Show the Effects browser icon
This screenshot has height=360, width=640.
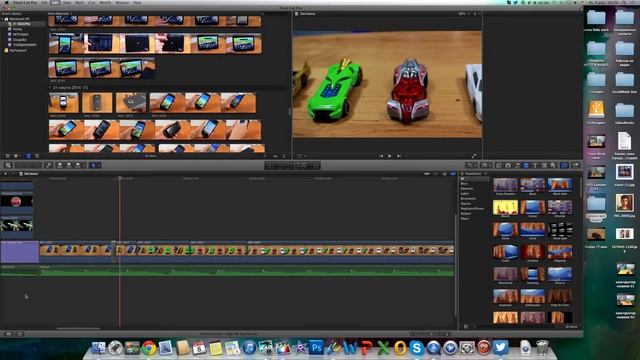499,165
